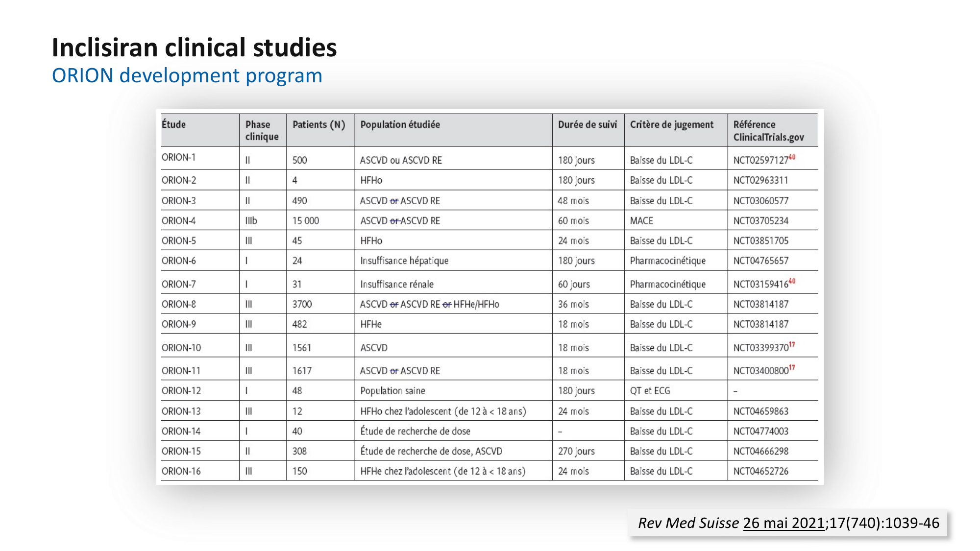
Task: Select the Étude column header
Action: point(174,124)
